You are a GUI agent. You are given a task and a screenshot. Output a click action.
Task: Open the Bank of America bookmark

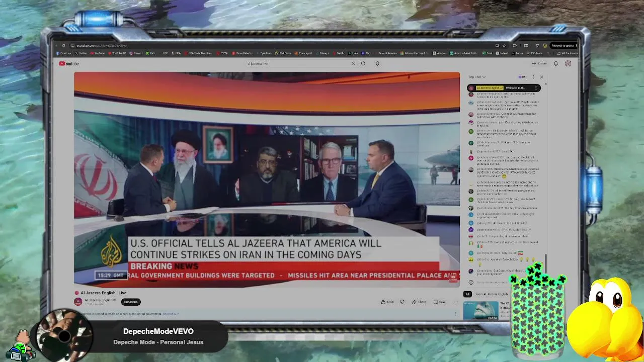click(x=386, y=53)
